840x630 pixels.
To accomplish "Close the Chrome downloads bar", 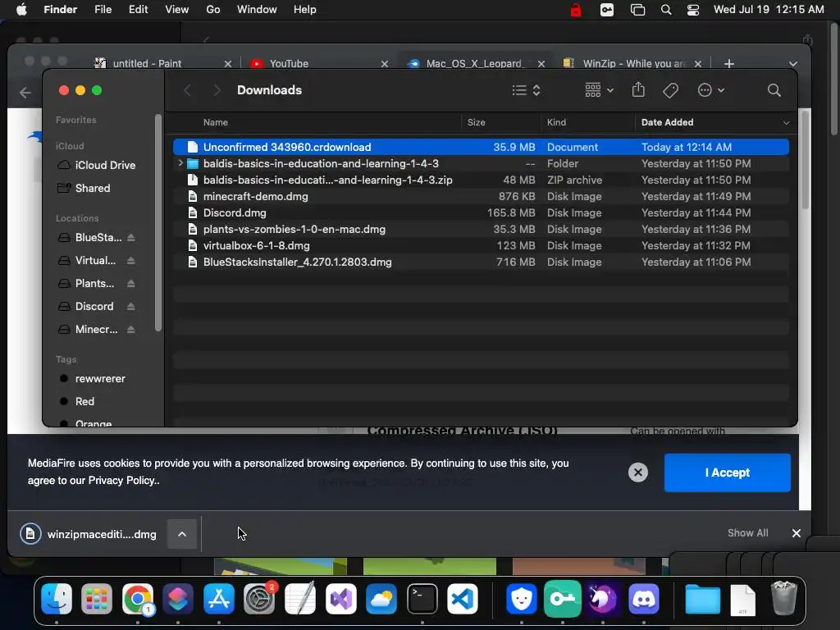I will (796, 533).
